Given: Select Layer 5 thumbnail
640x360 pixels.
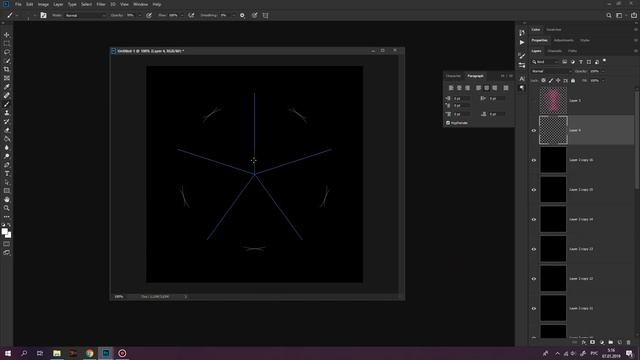Looking at the screenshot, I should pos(553,100).
